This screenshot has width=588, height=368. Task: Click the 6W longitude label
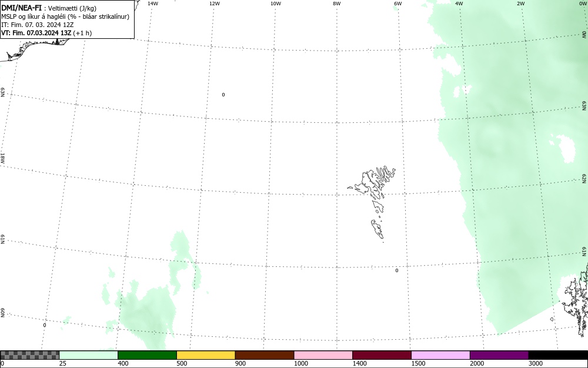click(398, 4)
